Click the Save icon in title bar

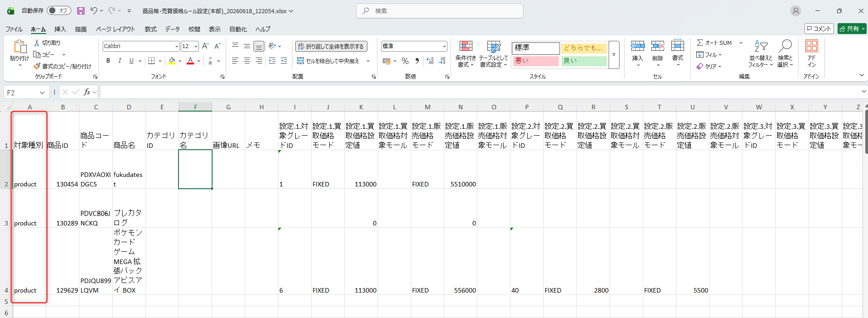pyautogui.click(x=81, y=11)
